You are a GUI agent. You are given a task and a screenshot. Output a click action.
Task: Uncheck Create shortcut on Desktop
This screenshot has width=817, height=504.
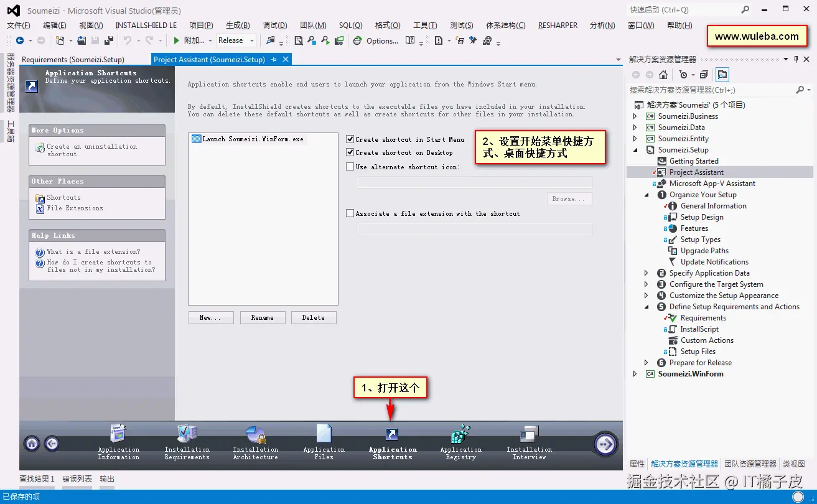350,152
